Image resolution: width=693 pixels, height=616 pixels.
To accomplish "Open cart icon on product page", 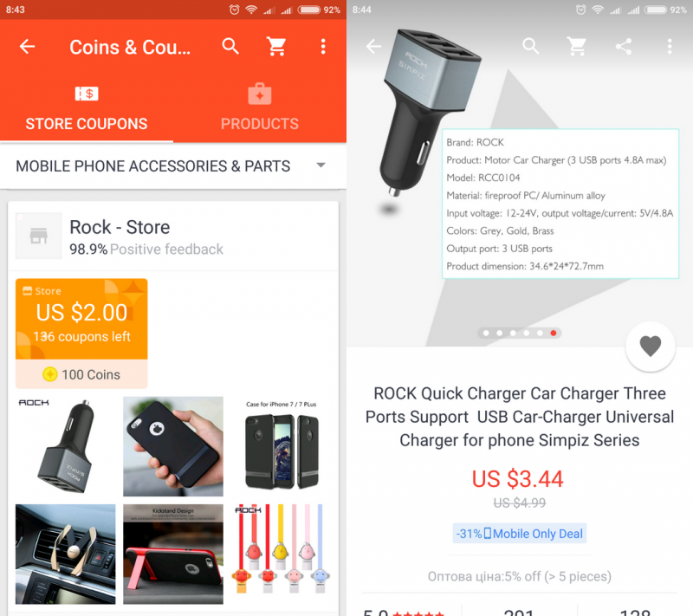I will point(577,46).
